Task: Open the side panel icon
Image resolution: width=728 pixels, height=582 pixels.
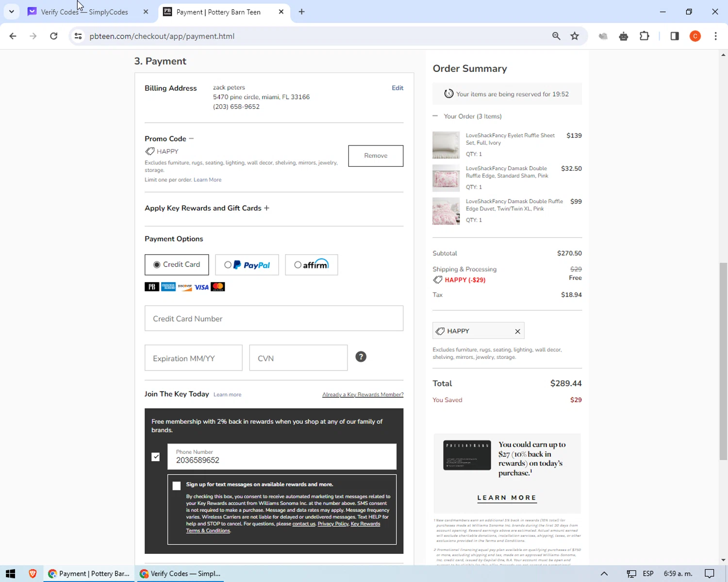Action: coord(675,36)
